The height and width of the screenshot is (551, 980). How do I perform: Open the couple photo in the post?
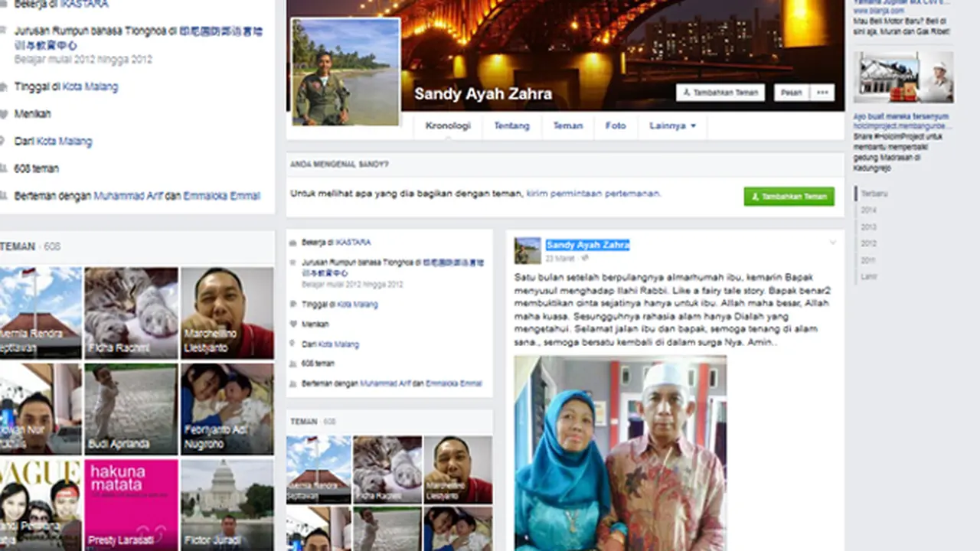point(620,453)
